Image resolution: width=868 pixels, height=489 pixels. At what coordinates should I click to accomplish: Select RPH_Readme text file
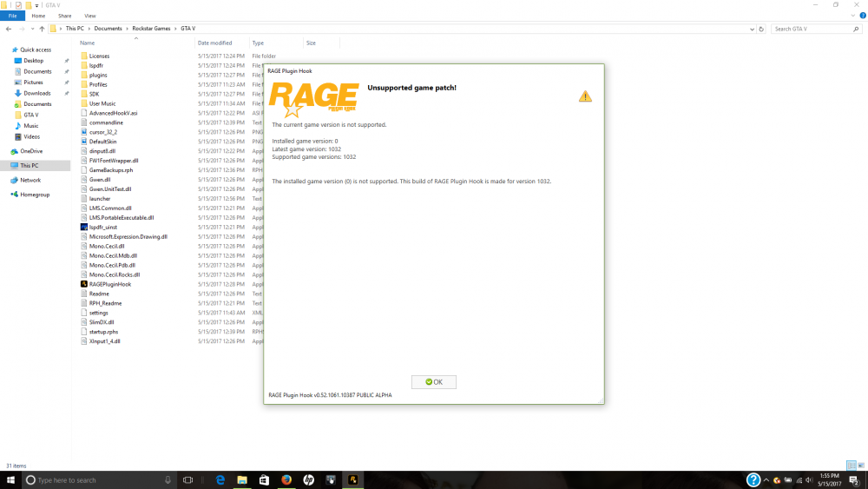105,303
